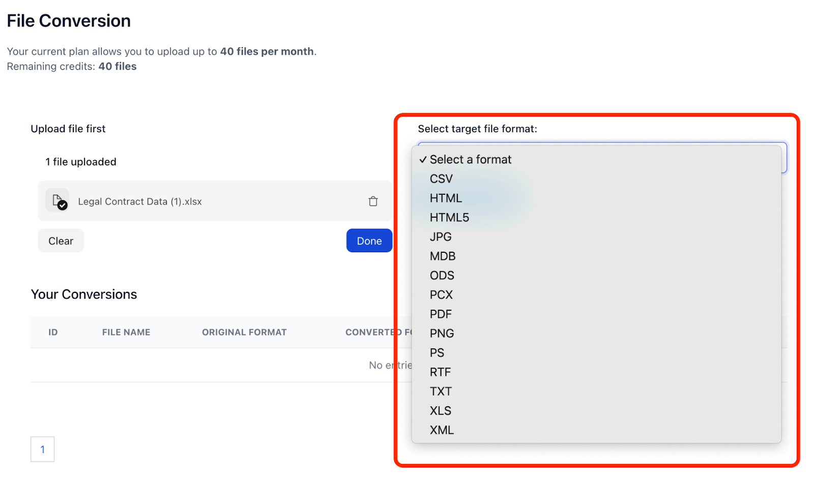Screen dimensions: 814x504
Task: Delete uploaded file with trash icon
Action: click(x=373, y=201)
